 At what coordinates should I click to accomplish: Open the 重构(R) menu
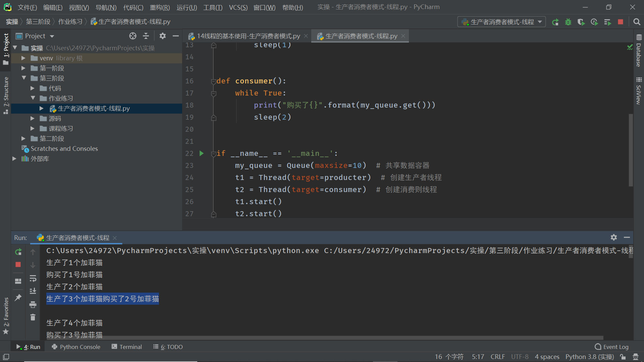click(160, 7)
